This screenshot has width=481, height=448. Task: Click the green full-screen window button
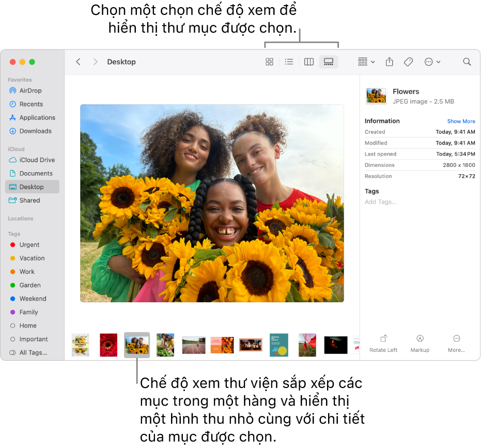click(x=32, y=62)
